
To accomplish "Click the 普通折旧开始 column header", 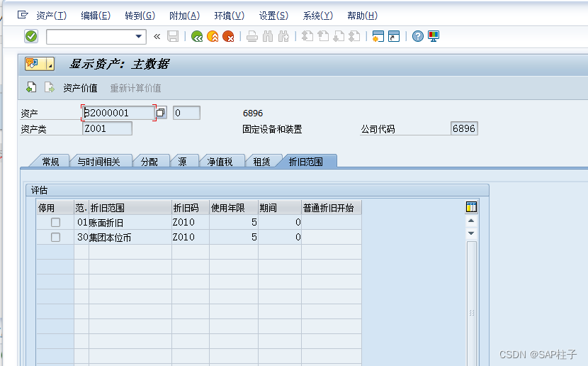I will tap(332, 208).
